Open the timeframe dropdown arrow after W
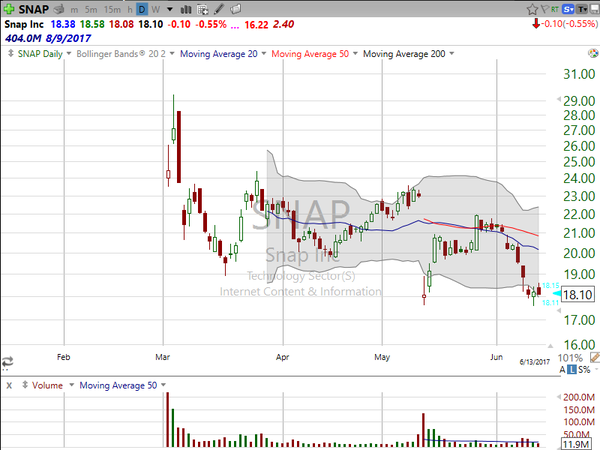The width and height of the screenshot is (600, 450). pos(170,9)
